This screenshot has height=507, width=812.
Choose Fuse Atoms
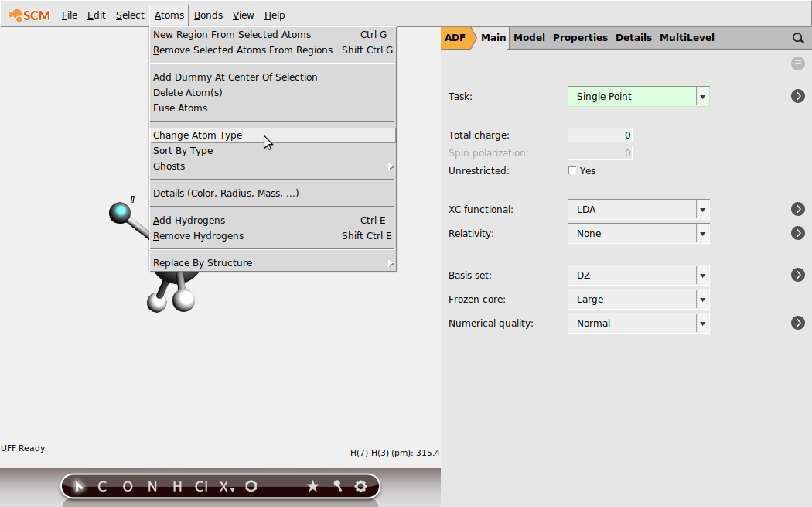pyautogui.click(x=273, y=108)
